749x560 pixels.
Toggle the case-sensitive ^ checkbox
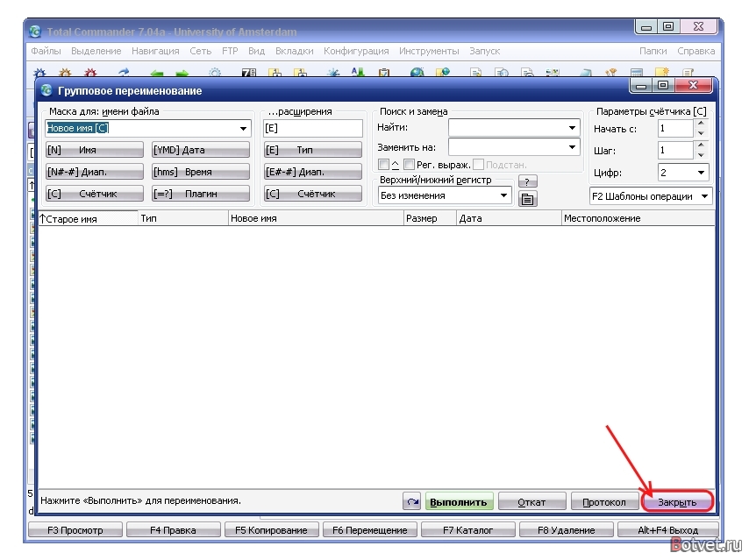[383, 165]
